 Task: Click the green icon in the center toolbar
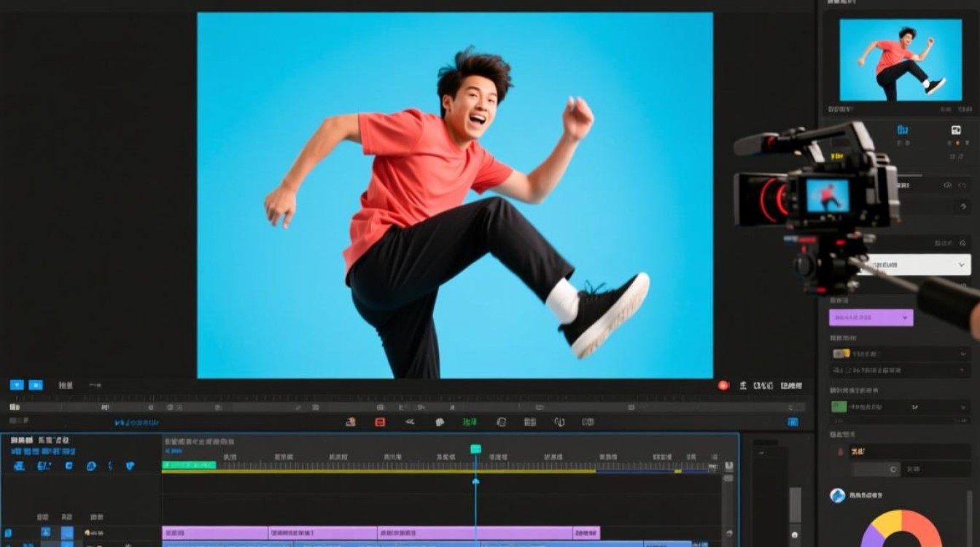point(470,422)
